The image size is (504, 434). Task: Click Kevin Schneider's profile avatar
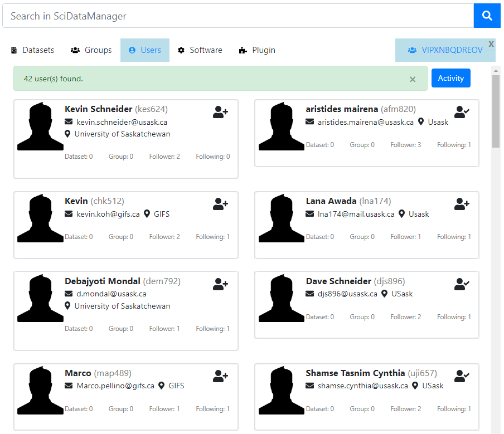pyautogui.click(x=40, y=126)
